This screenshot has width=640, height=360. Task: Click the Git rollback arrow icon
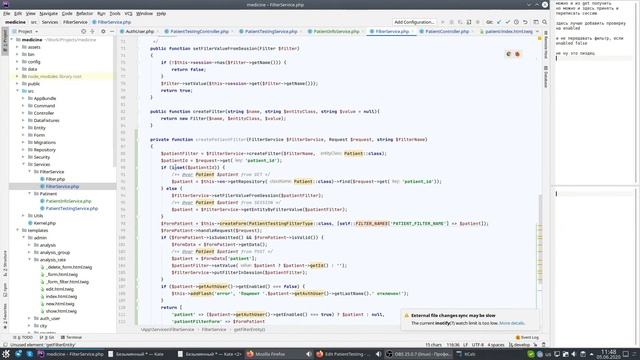click(x=525, y=22)
